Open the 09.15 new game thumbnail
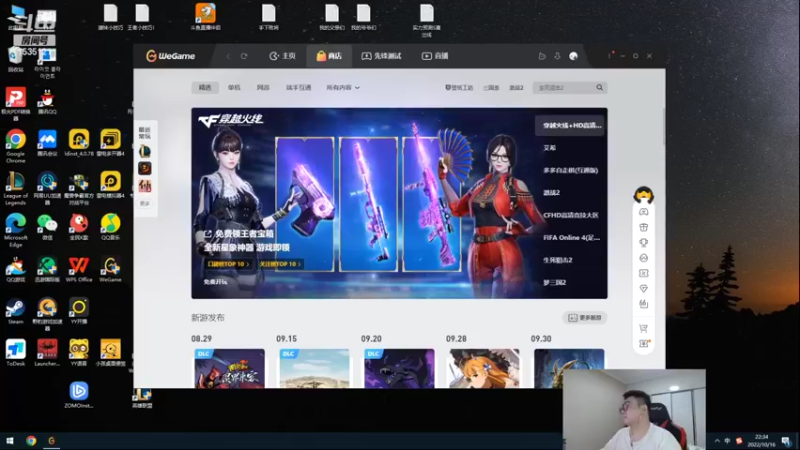 point(314,368)
